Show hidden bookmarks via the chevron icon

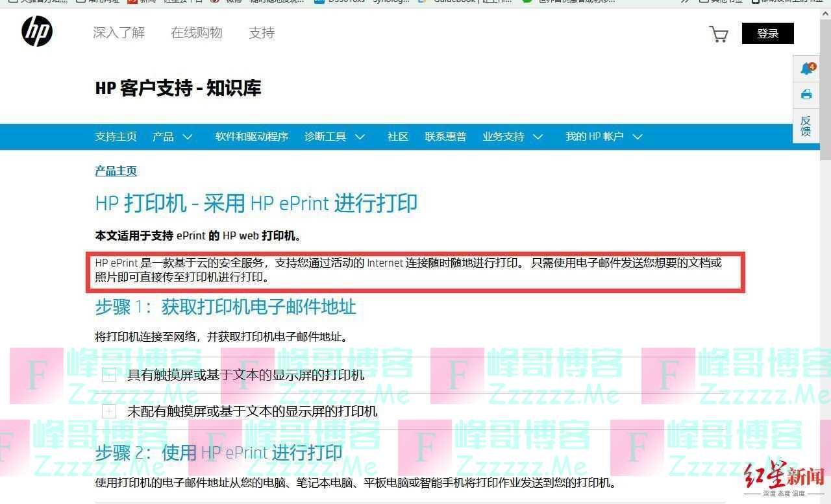coord(684,2)
